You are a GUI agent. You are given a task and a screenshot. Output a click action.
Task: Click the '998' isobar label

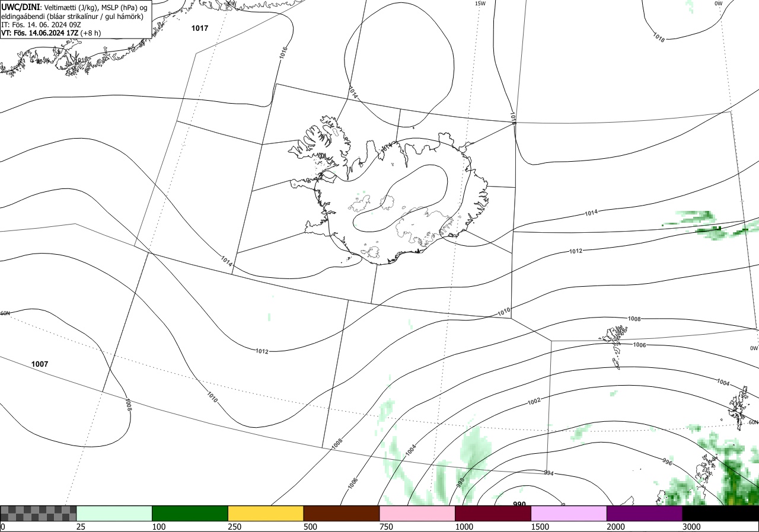460,483
